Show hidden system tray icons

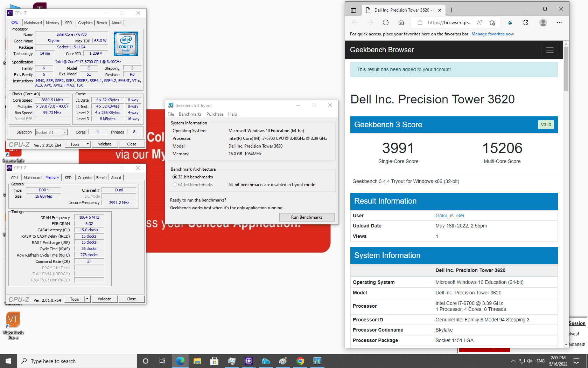pyautogui.click(x=513, y=361)
